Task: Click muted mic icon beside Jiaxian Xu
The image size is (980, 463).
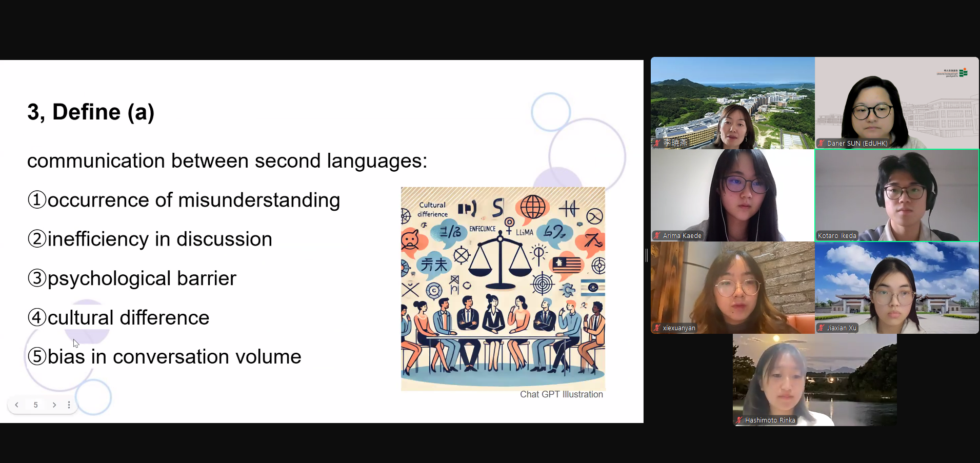Action: click(821, 328)
